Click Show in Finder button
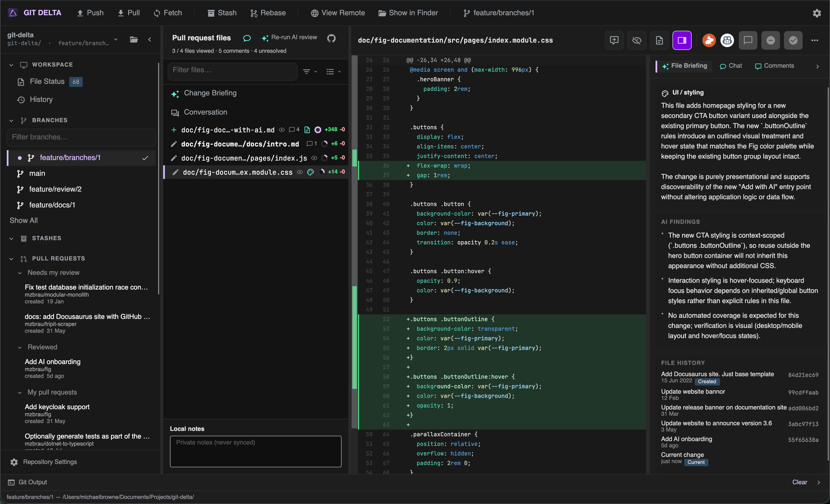 [408, 13]
